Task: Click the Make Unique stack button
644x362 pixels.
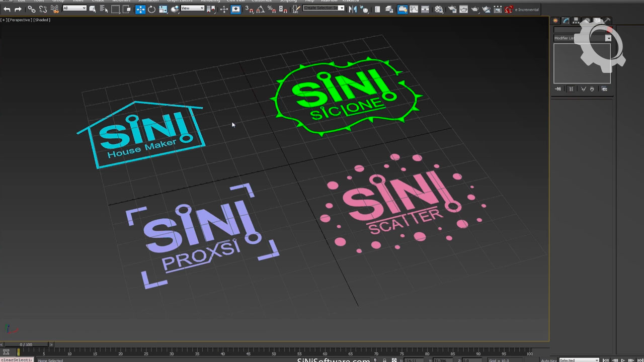Action: click(584, 89)
